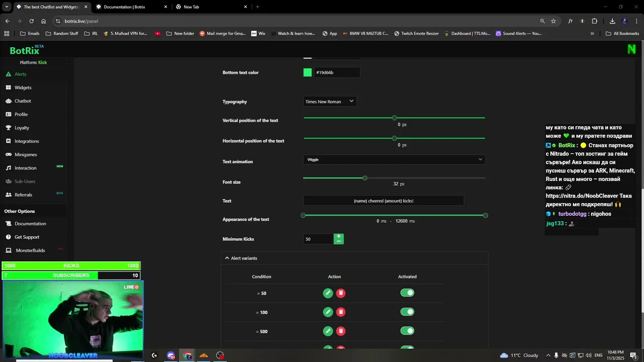644x362 pixels.
Task: Open the Random Stuff bookmark folder
Action: [61, 34]
